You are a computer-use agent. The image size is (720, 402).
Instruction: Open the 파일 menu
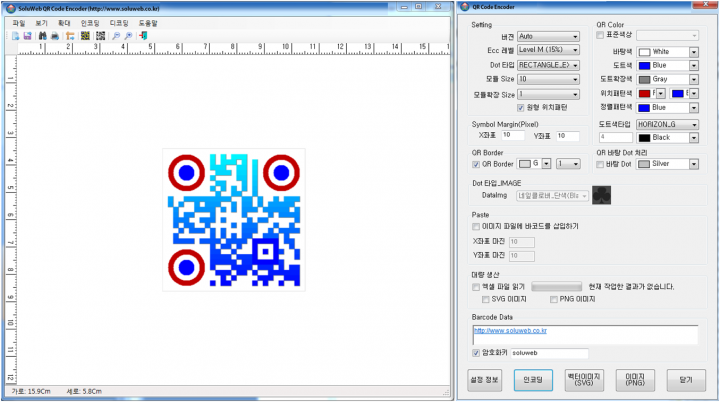pos(19,23)
